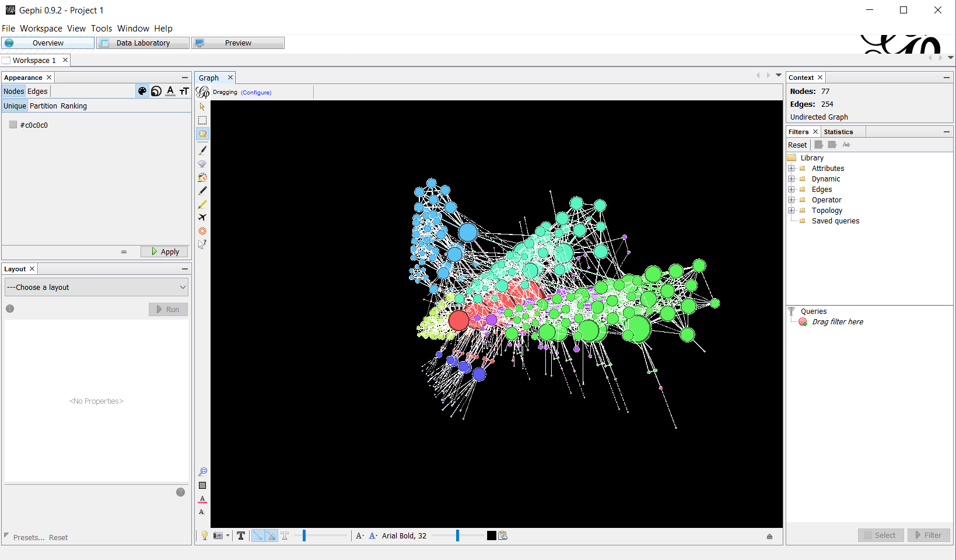956x560 pixels.
Task: Click the Apply button in Appearance
Action: click(164, 251)
